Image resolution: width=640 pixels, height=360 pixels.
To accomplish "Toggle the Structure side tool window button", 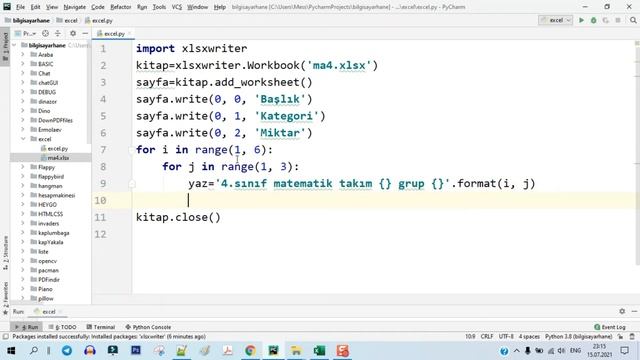I will [x=5, y=253].
